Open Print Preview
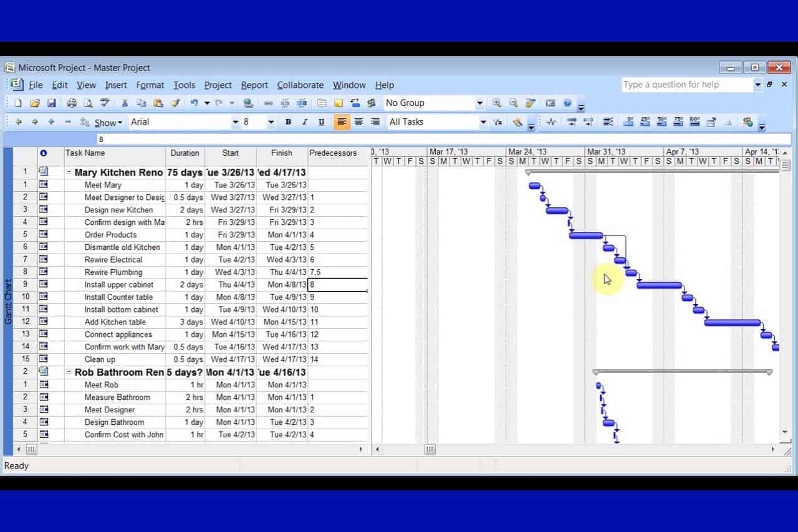This screenshot has height=532, width=798. point(88,103)
